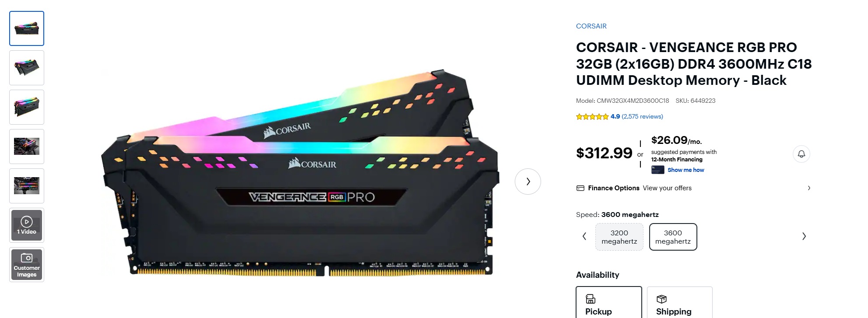Viewport: 868px width, 318px height.
Task: Go to next product image arrow
Action: coord(528,182)
